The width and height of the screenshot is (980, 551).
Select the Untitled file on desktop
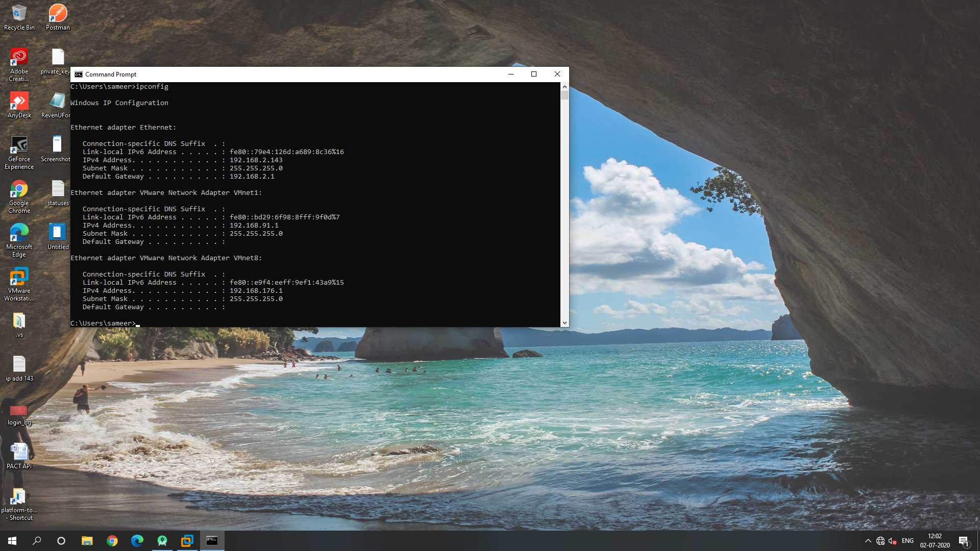click(58, 237)
